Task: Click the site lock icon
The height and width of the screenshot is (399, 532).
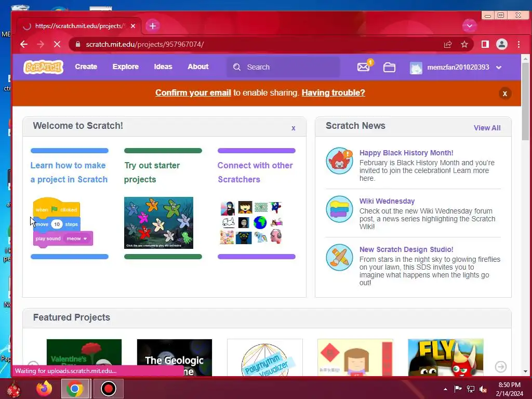Action: [78, 44]
